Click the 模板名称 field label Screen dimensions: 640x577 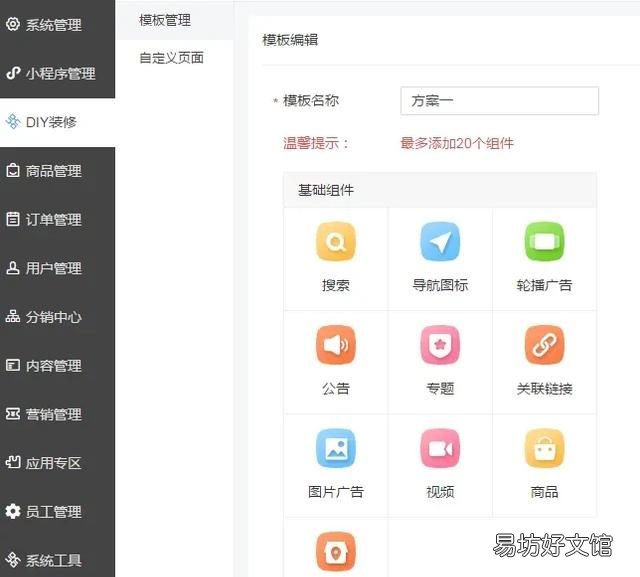point(311,100)
